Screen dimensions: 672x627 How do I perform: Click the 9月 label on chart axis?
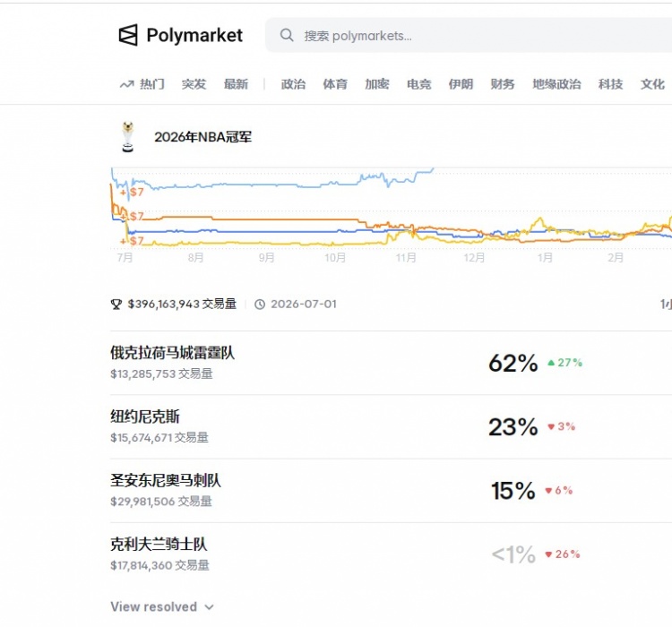click(x=267, y=258)
